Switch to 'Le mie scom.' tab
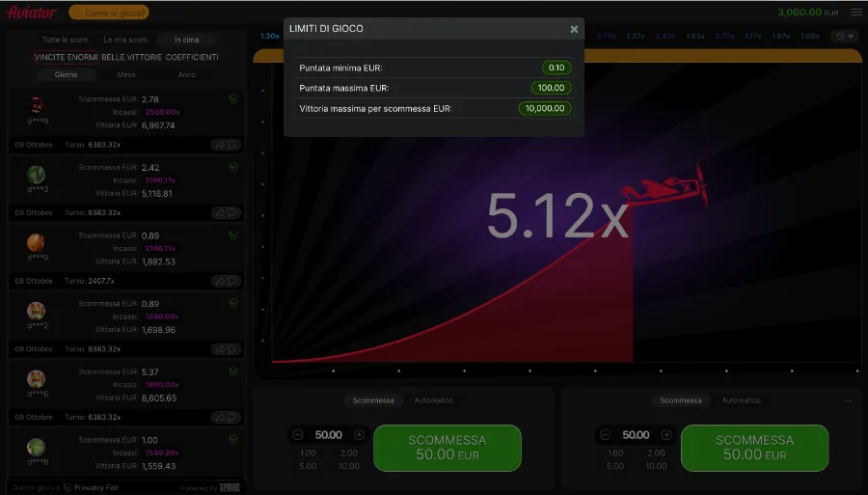 pos(126,40)
